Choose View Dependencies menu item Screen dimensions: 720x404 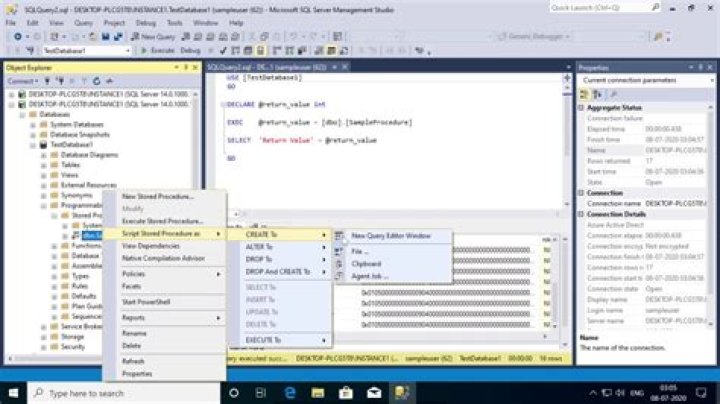tap(151, 246)
